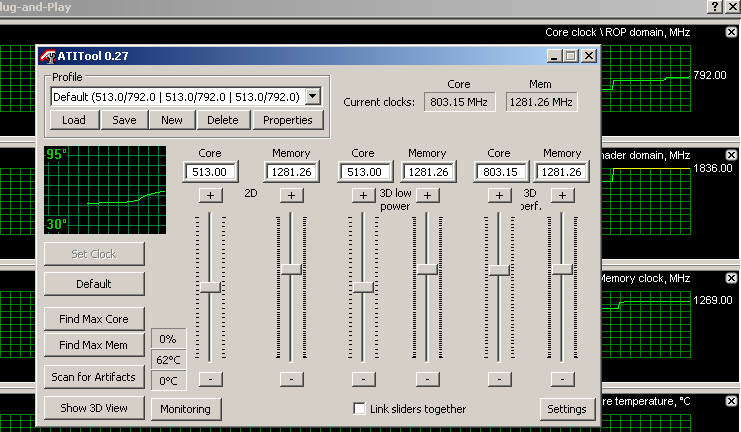Decrease 3D perf. Memory with minus
741x432 pixels.
tap(562, 379)
